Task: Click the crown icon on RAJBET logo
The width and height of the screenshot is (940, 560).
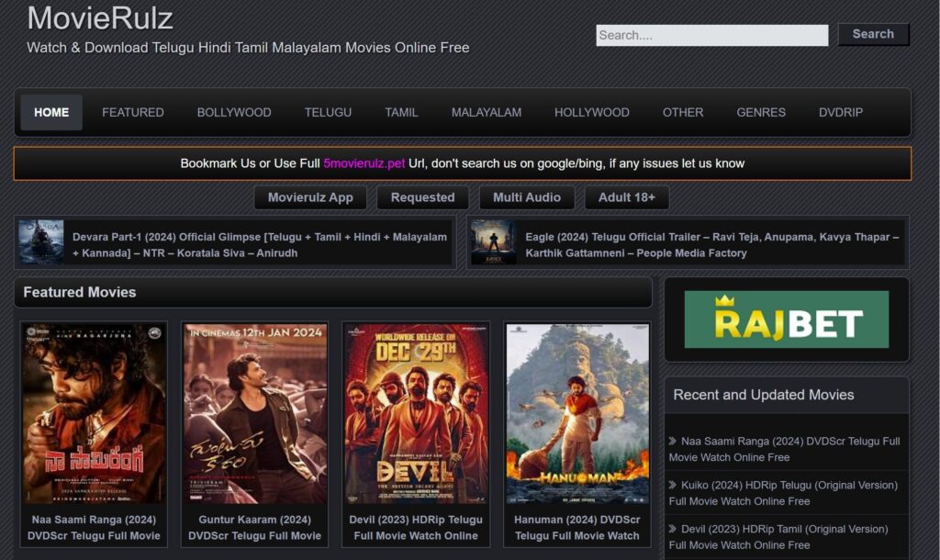Action: [x=724, y=300]
